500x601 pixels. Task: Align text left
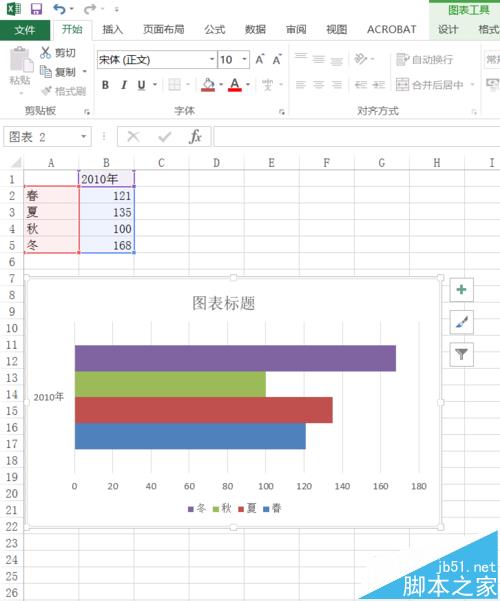coord(301,85)
